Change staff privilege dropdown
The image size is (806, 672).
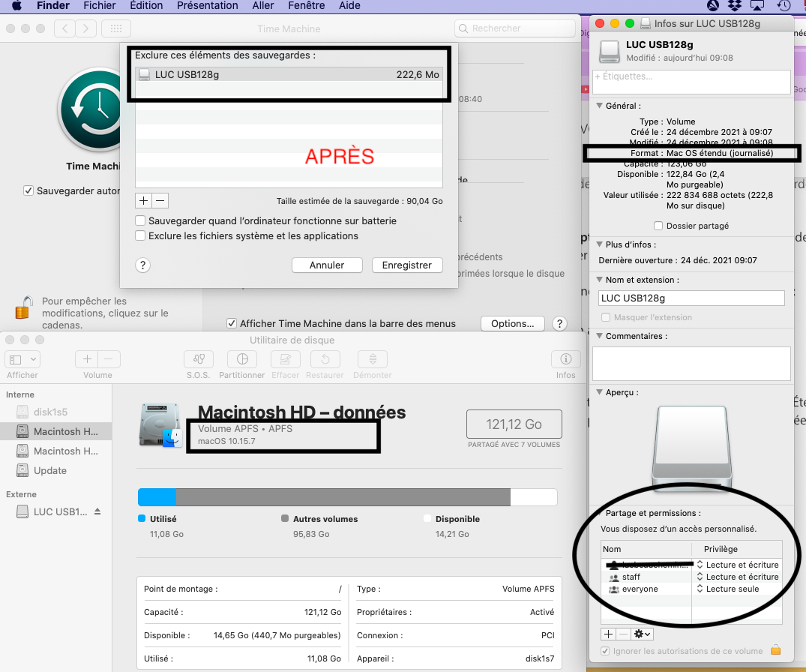(738, 577)
